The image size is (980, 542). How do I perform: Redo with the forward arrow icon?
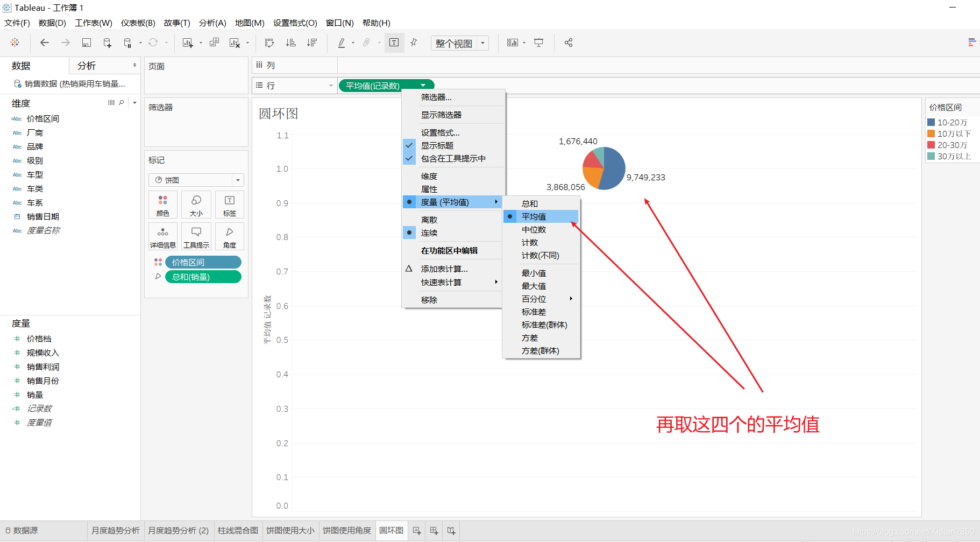[x=66, y=43]
